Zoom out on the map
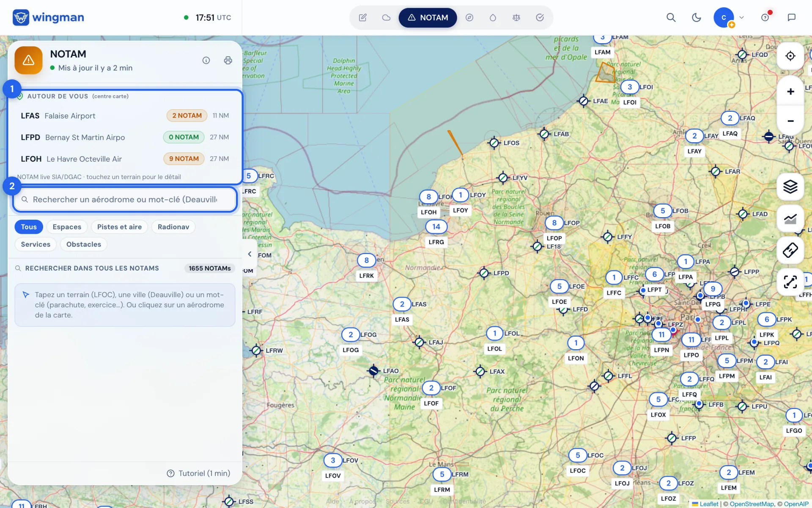 click(790, 121)
